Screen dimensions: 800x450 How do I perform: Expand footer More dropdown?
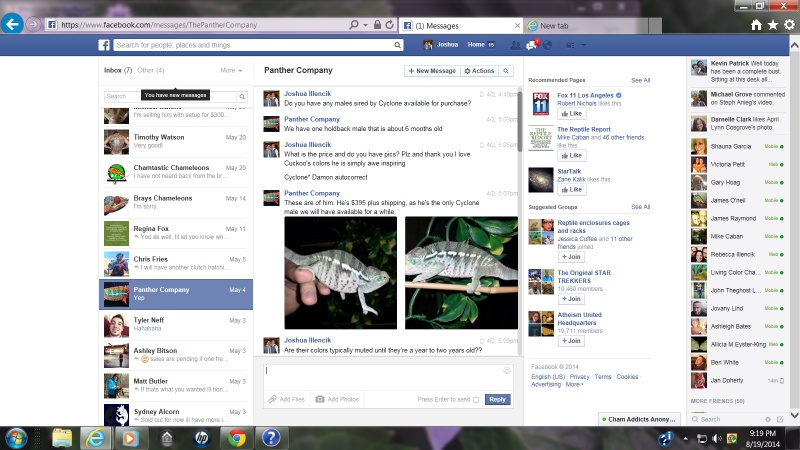(574, 385)
